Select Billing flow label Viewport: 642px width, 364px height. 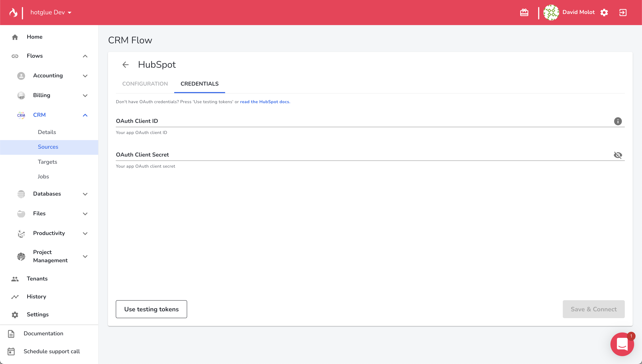pos(42,95)
